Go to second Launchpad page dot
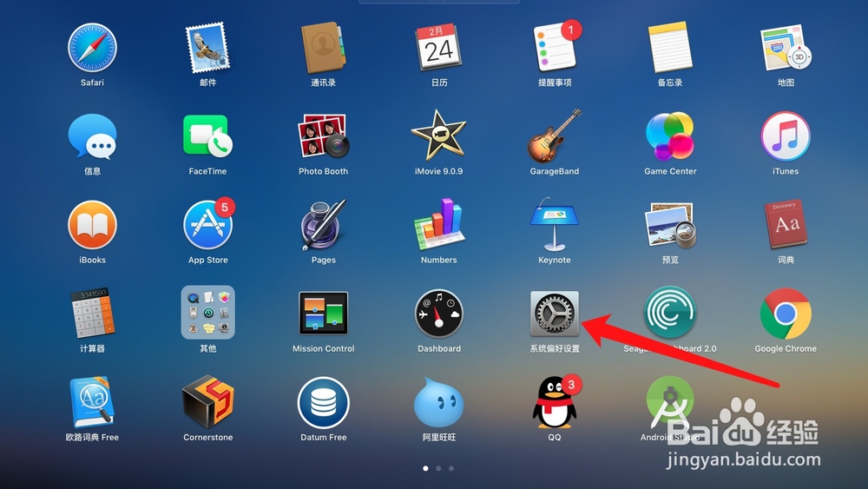Image resolution: width=868 pixels, height=489 pixels. coord(438,468)
